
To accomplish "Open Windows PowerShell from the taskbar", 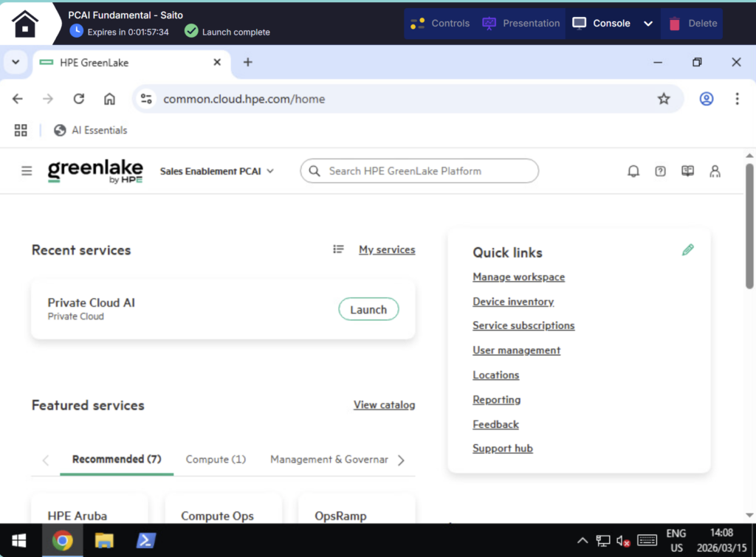I will (146, 541).
